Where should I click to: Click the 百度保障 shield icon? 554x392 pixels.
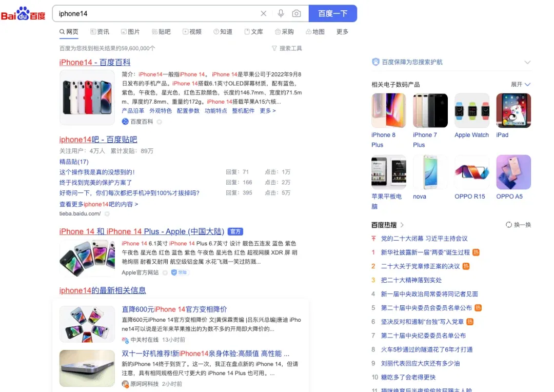pos(375,62)
